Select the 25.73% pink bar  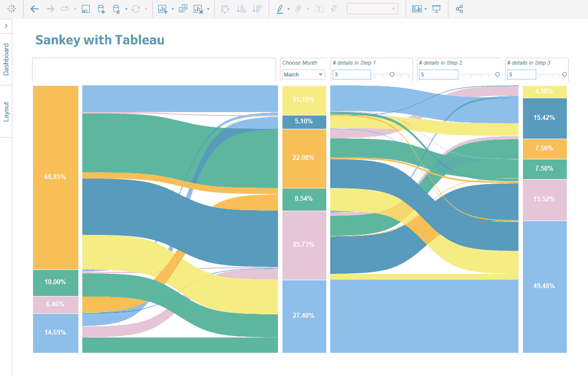click(x=304, y=245)
